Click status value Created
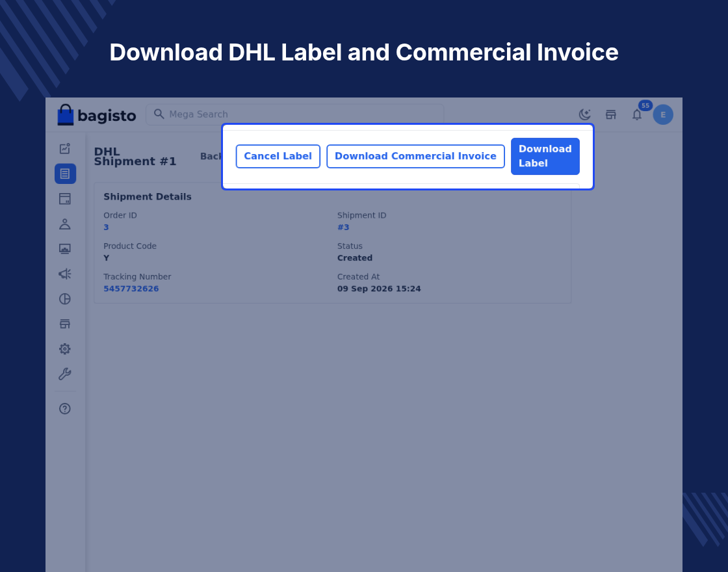The image size is (728, 572). pos(355,258)
